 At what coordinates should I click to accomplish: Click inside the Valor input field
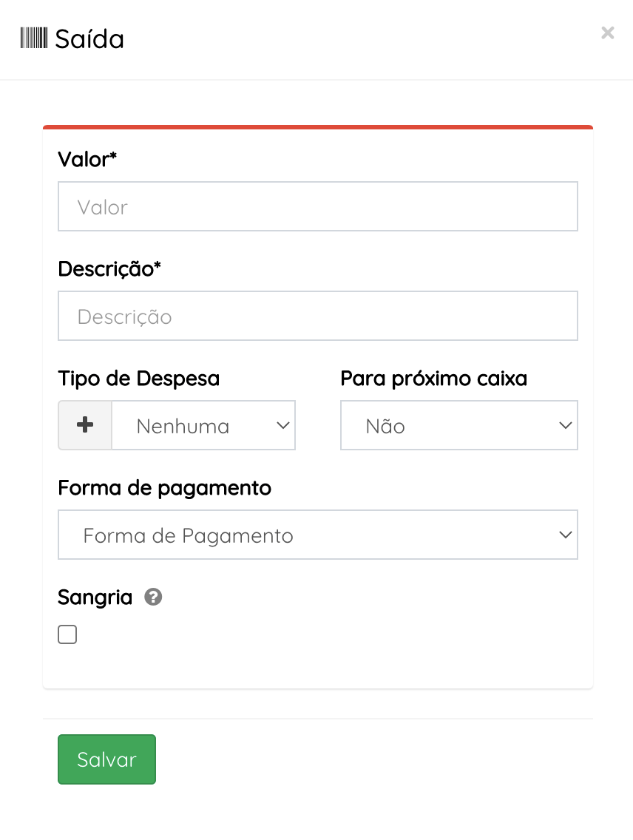coord(317,206)
